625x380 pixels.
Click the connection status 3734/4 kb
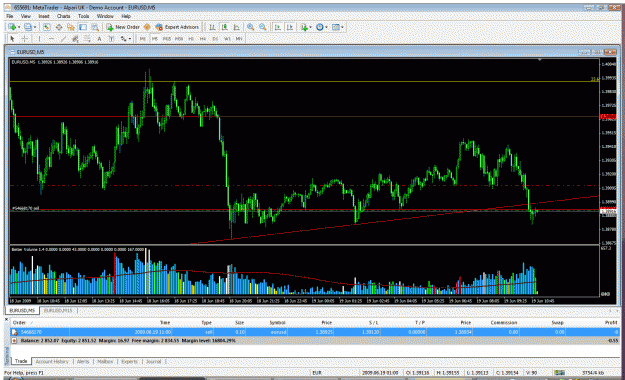point(593,372)
